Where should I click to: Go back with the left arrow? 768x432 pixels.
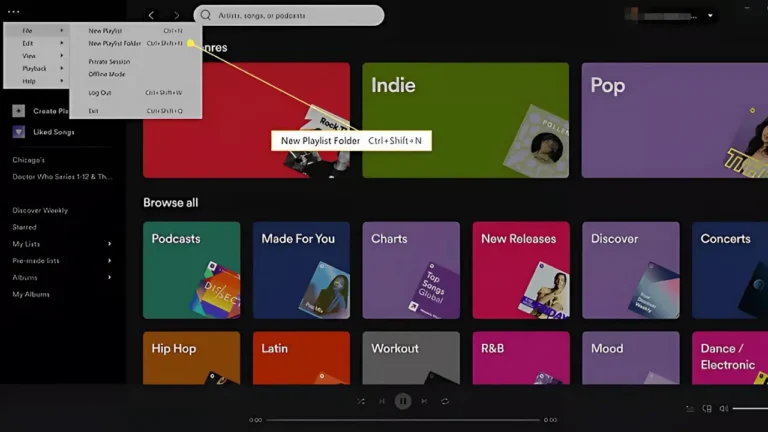[x=151, y=16]
